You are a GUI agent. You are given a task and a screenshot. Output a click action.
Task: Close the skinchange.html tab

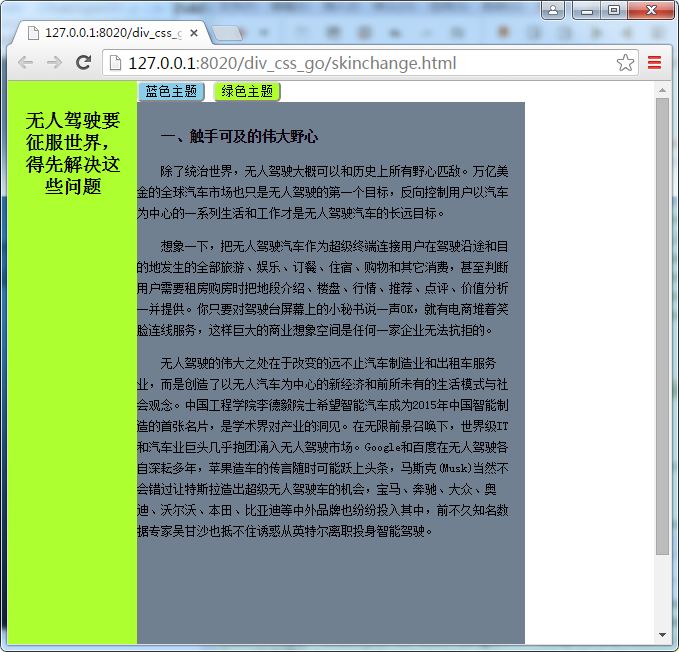tap(194, 33)
